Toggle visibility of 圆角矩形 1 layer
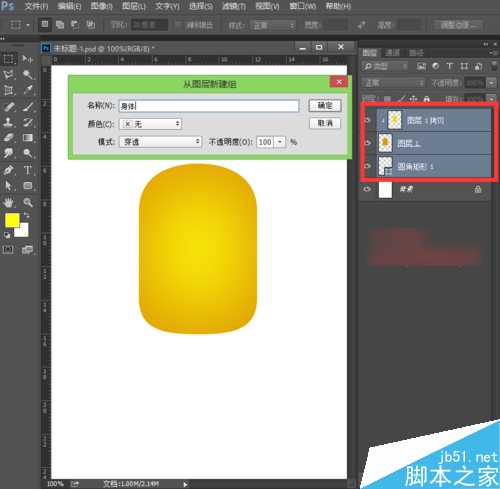The height and width of the screenshot is (489, 500). point(367,166)
